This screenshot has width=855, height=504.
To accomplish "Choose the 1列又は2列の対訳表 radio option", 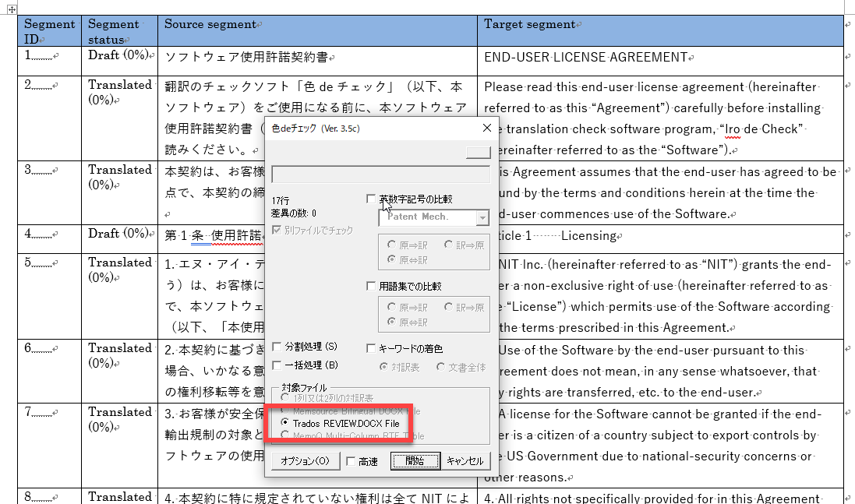I will click(x=286, y=398).
